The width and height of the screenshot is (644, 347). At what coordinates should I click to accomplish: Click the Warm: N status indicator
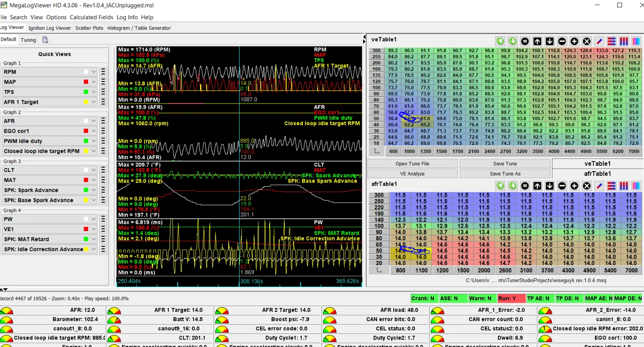pyautogui.click(x=482, y=298)
